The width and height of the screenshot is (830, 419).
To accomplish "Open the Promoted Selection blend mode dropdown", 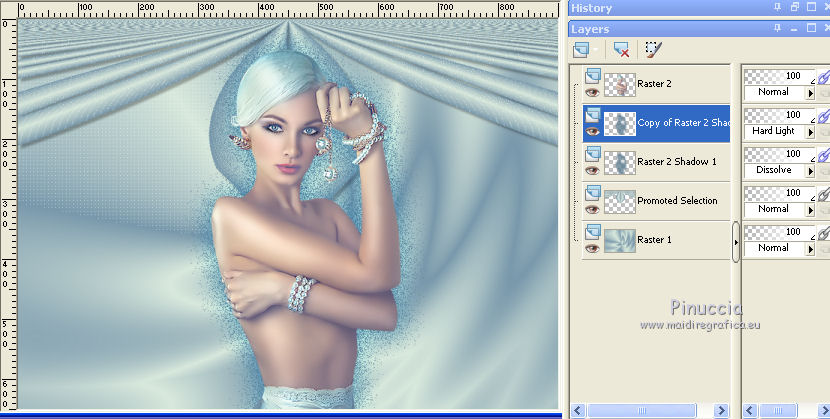I will coord(810,211).
